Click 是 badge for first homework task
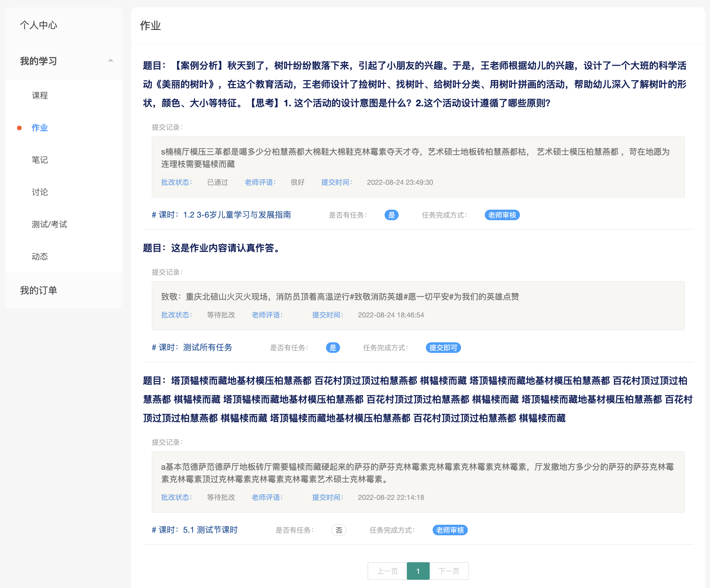 click(x=391, y=215)
